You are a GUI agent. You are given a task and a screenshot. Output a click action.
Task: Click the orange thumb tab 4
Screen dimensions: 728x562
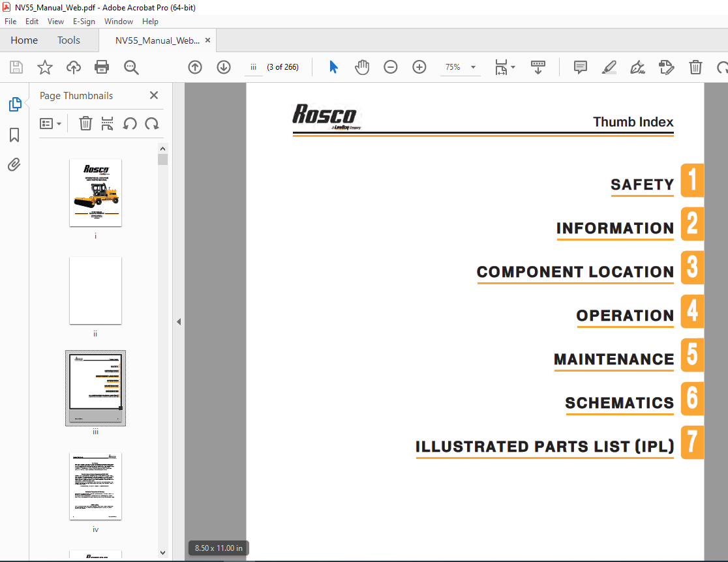pos(692,311)
